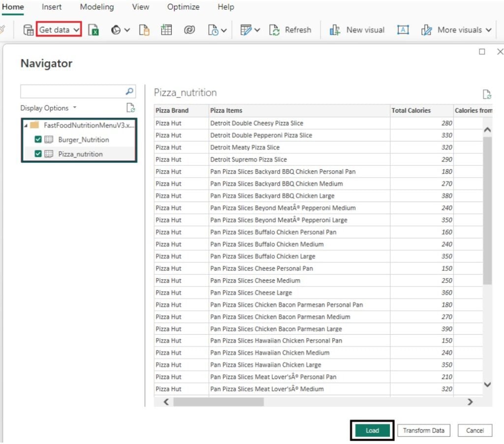Click the Pizza_nutrition table icon

pyautogui.click(x=49, y=154)
